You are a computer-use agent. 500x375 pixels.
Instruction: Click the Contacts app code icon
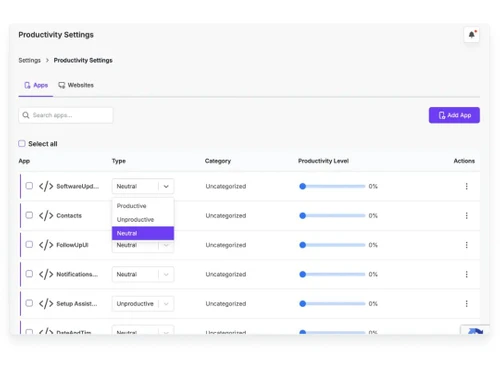pyautogui.click(x=46, y=215)
